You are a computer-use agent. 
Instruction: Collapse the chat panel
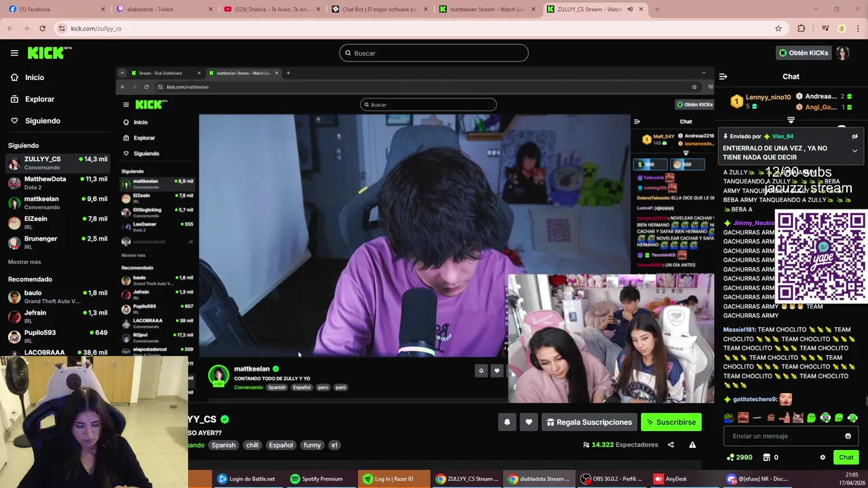point(723,77)
